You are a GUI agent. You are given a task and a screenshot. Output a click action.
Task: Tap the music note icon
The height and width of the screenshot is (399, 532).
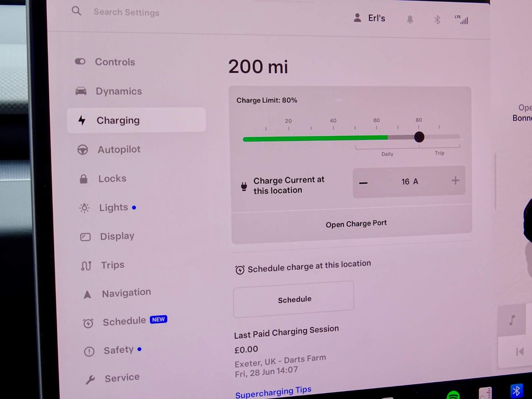tap(512, 320)
